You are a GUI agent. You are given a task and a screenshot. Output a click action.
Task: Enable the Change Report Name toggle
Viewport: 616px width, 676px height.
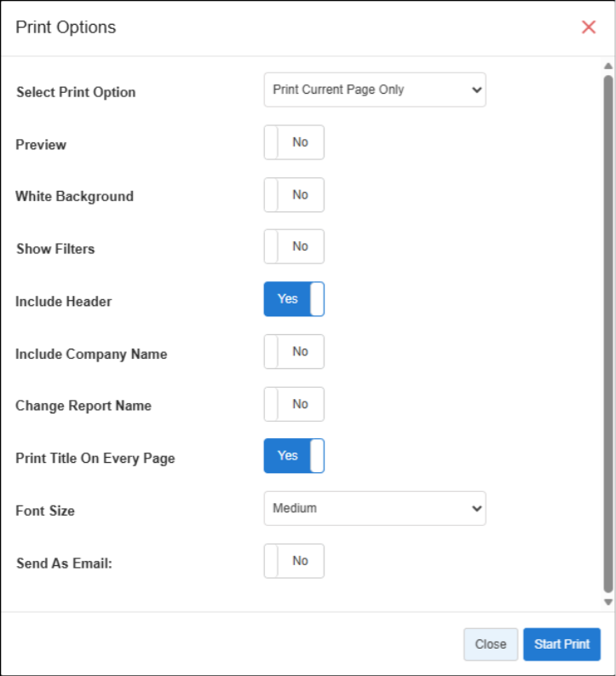coord(294,404)
